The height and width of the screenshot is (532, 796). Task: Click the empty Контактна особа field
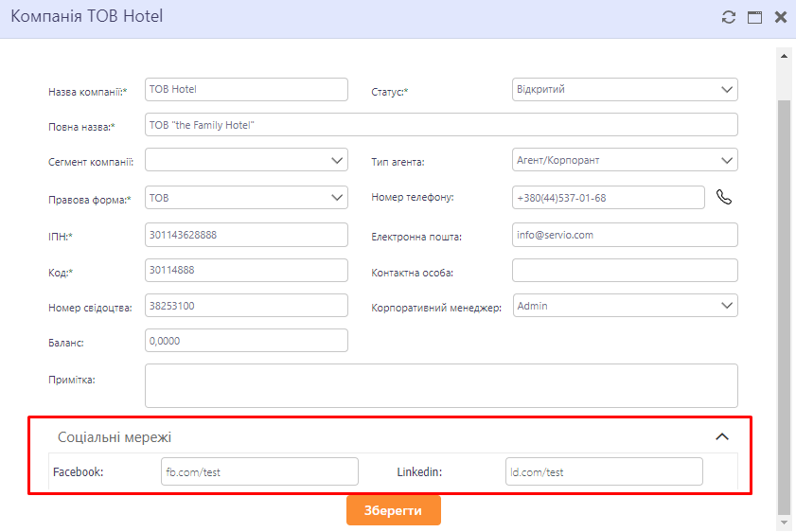click(625, 271)
